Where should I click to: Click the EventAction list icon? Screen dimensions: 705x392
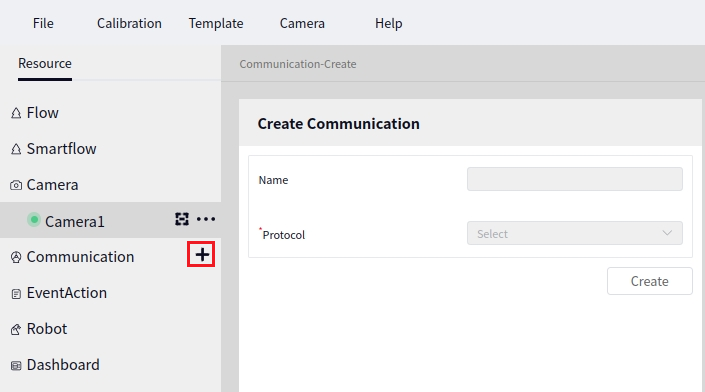pos(16,294)
